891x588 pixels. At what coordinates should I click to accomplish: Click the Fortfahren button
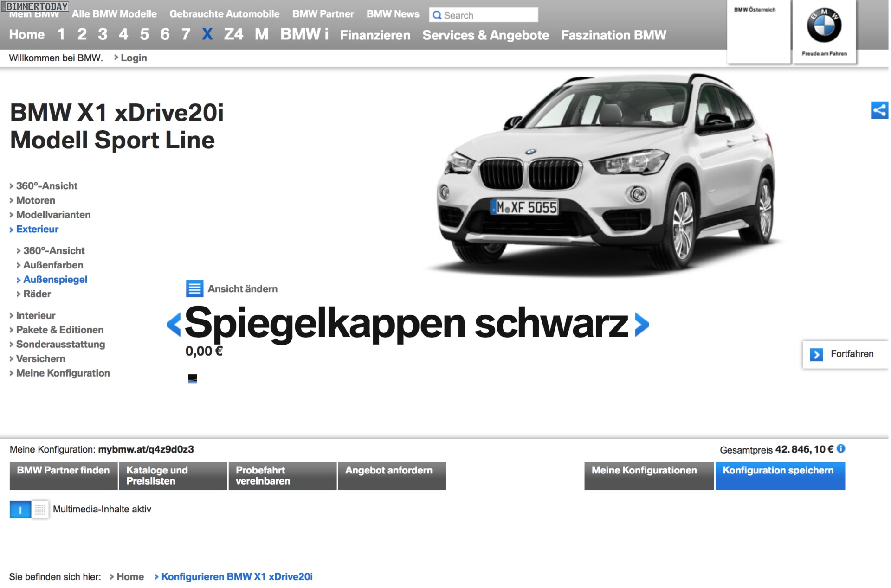[x=845, y=354]
